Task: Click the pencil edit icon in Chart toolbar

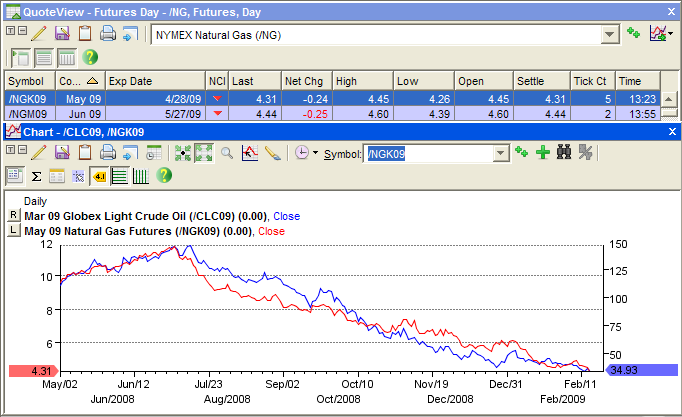Action: pyautogui.click(x=39, y=152)
